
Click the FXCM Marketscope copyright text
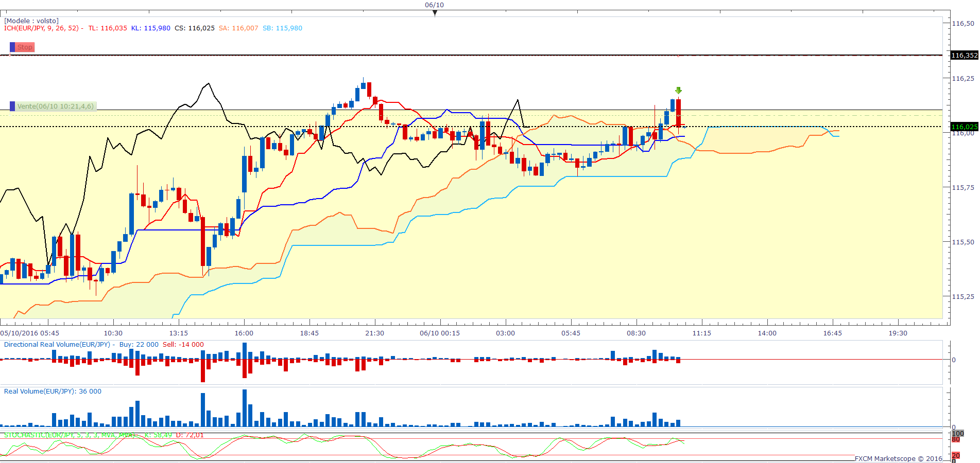[x=899, y=458]
